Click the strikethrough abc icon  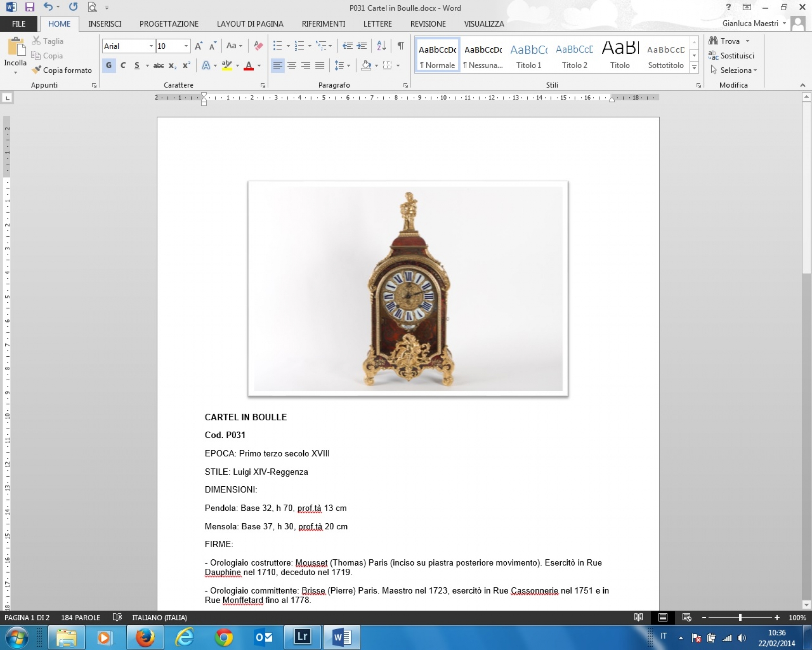tap(158, 65)
